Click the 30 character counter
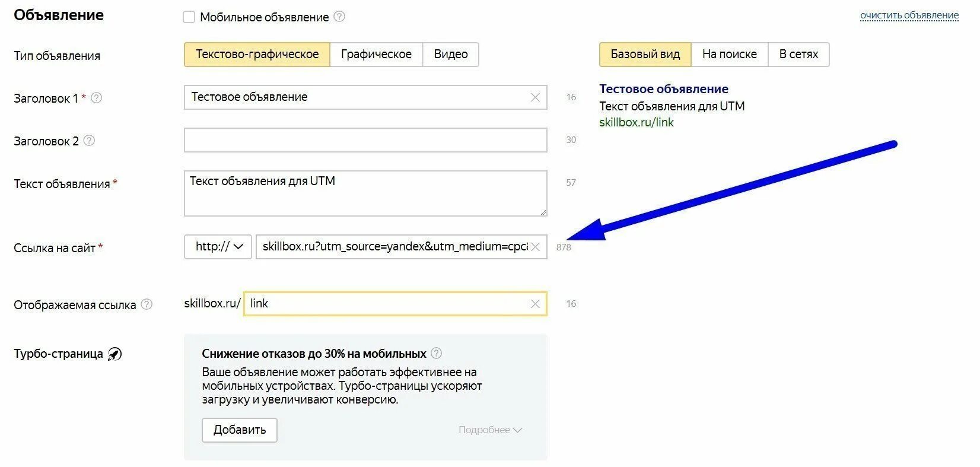980x467 pixels. click(x=571, y=140)
